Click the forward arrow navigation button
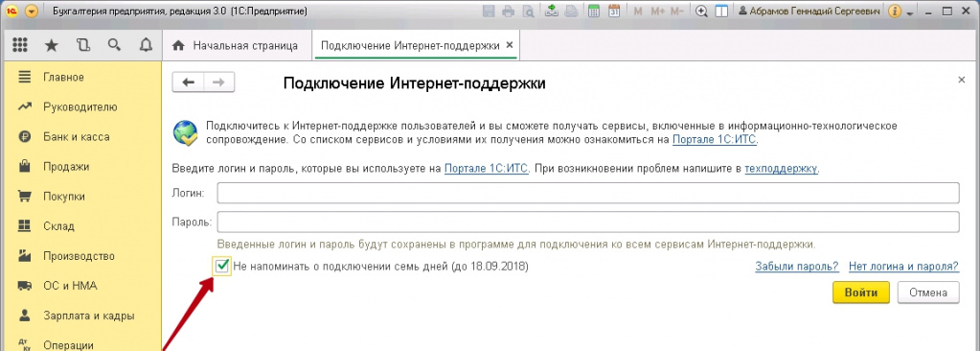The image size is (980, 351). (x=218, y=82)
